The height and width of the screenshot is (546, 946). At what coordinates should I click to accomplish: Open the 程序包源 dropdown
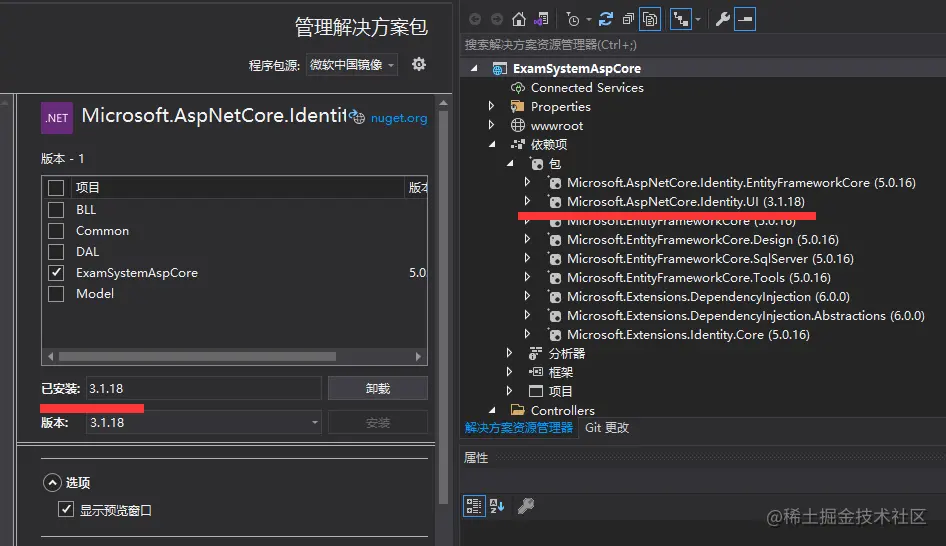pyautogui.click(x=352, y=65)
